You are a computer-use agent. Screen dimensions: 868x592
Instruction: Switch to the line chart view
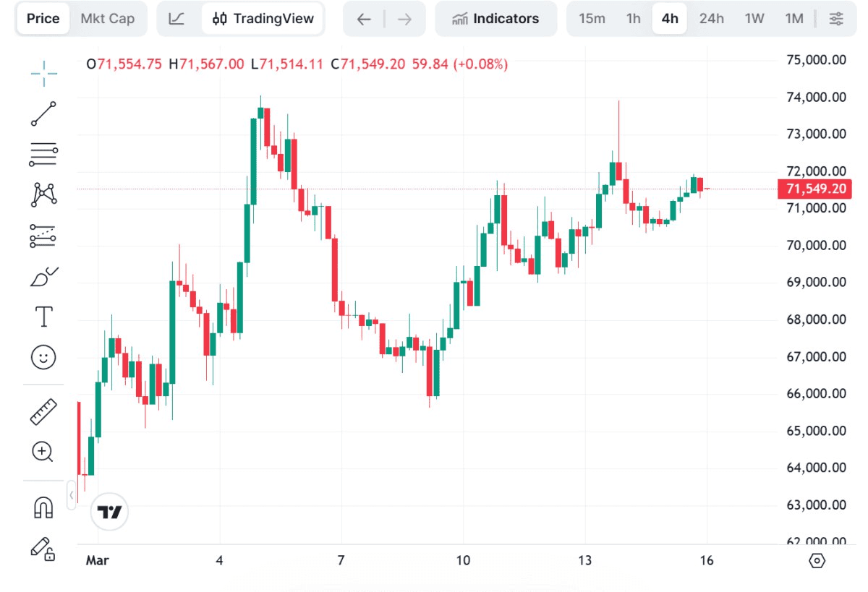[176, 19]
